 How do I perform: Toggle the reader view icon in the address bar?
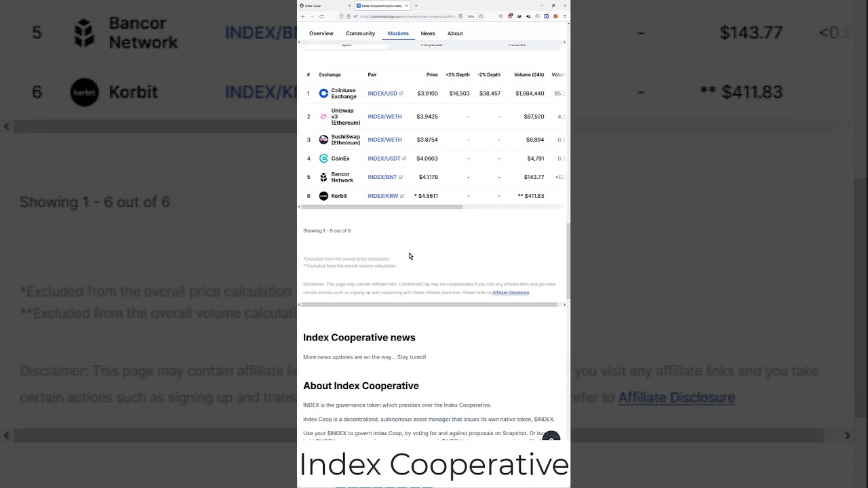(x=460, y=16)
